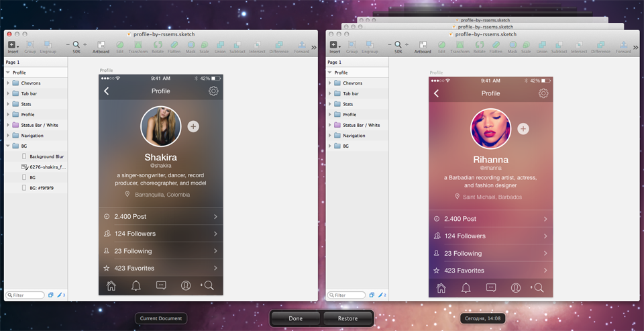
Task: Expand Status Bar / White group in left list
Action: tap(8, 125)
